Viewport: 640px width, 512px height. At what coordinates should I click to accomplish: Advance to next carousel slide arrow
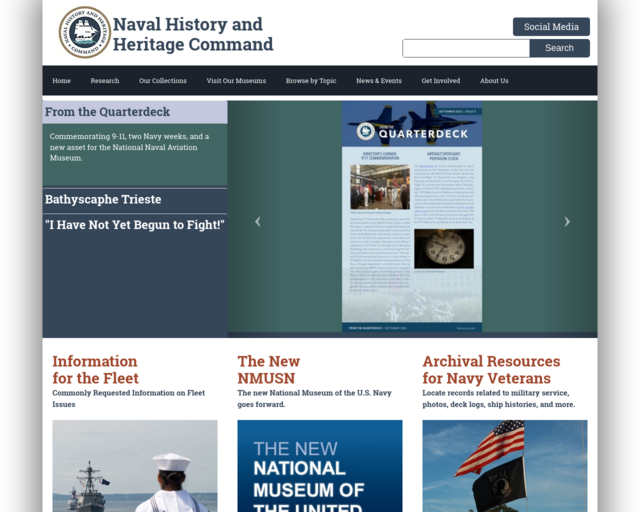click(x=567, y=221)
